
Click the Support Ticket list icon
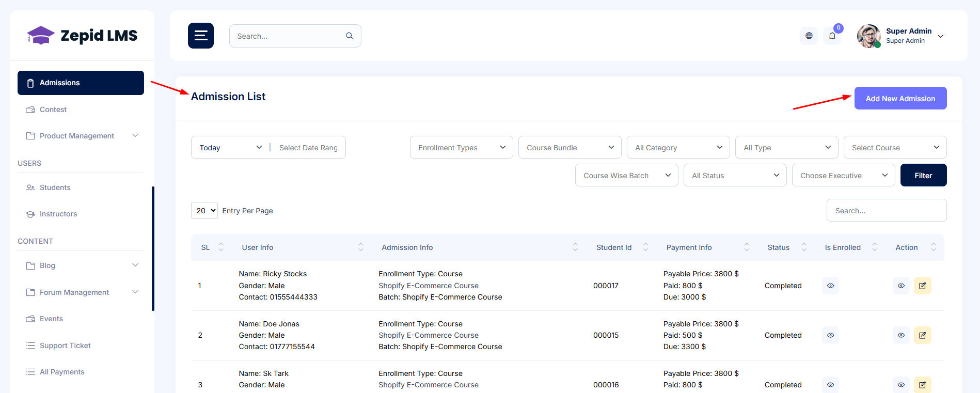[30, 345]
